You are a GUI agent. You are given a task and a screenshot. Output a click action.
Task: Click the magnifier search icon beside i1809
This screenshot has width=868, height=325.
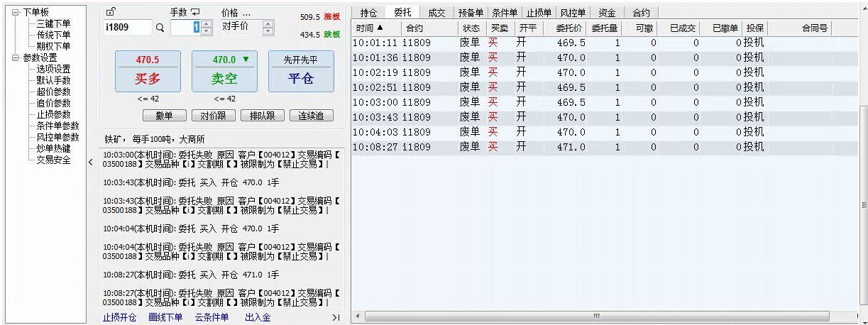tap(160, 28)
